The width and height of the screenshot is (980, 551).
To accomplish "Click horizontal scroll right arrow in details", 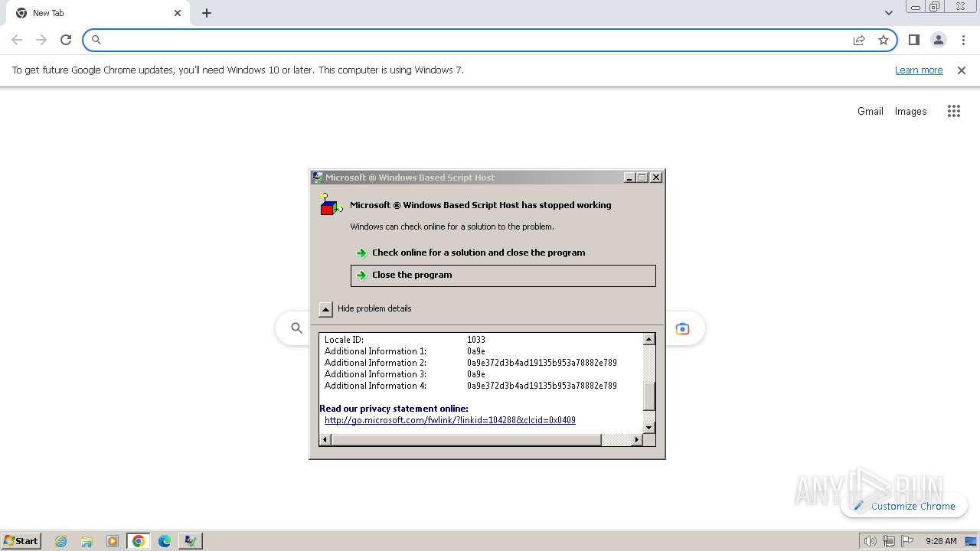I will [637, 439].
